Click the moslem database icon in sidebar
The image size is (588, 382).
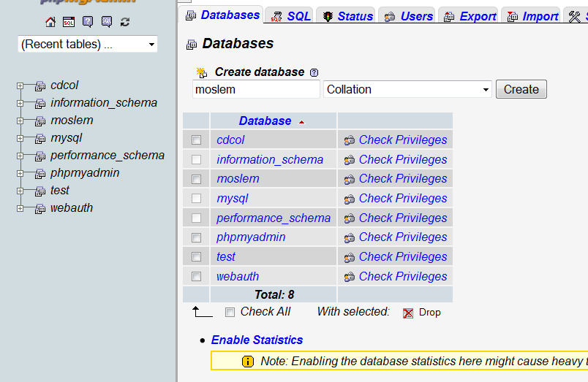click(x=40, y=122)
